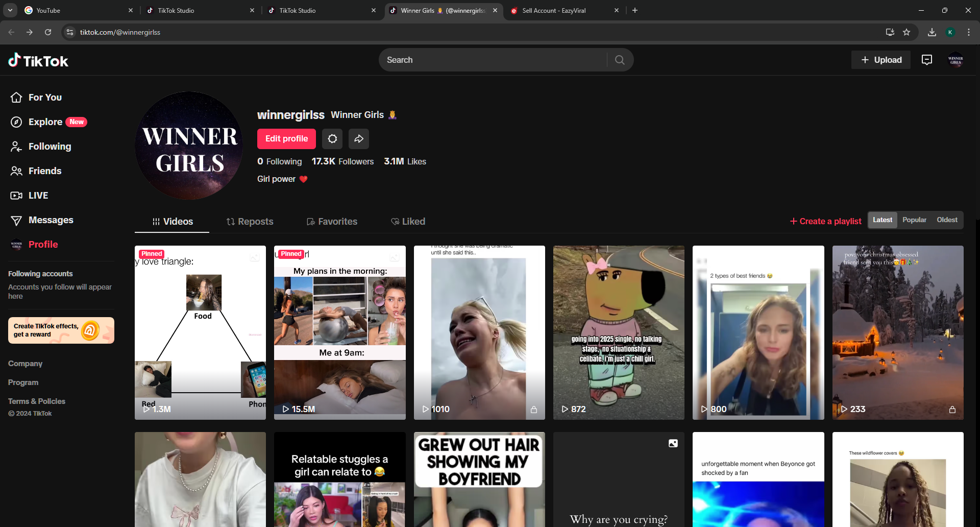Screen dimensions: 980x527
Task: Click the address bar URL
Action: (x=120, y=32)
